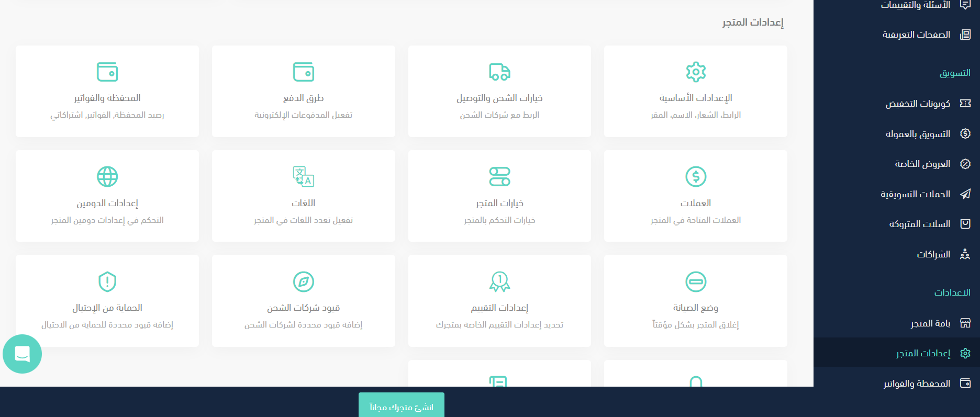This screenshot has height=417, width=980.
Task: Open السلات المتروكة sidebar entry
Action: (x=920, y=224)
